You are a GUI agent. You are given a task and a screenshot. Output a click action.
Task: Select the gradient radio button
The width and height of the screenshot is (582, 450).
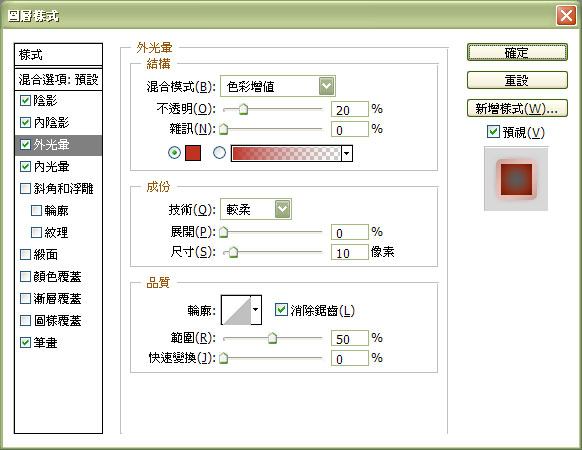[x=219, y=153]
